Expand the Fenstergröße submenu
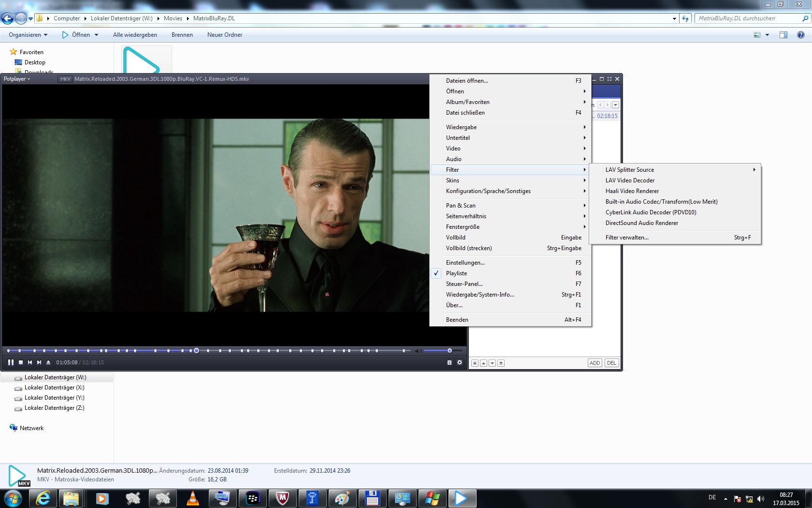Image resolution: width=812 pixels, height=508 pixels. pyautogui.click(x=510, y=227)
